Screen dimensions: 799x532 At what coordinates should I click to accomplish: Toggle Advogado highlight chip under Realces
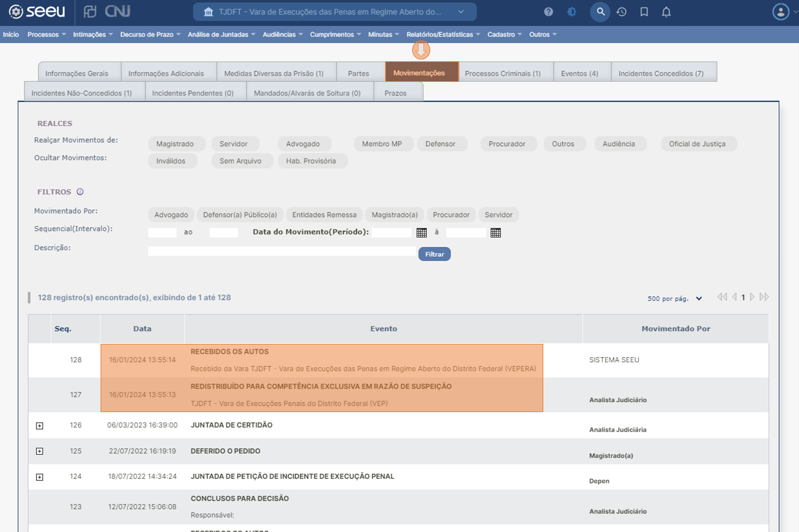[305, 144]
